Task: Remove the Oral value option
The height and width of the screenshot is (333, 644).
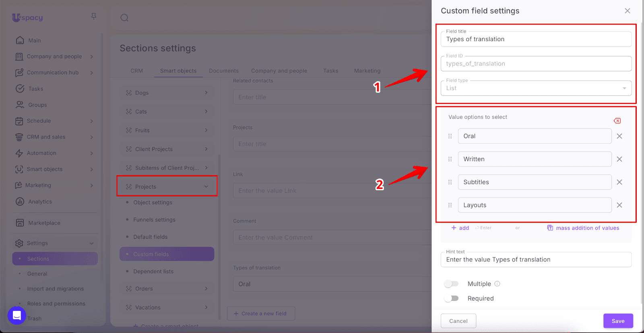Action: pos(619,136)
